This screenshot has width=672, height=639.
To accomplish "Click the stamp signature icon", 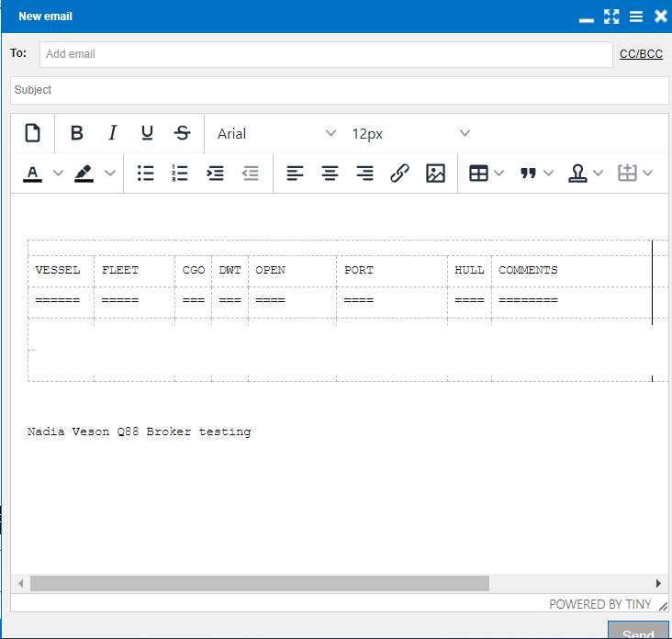I will pyautogui.click(x=577, y=173).
